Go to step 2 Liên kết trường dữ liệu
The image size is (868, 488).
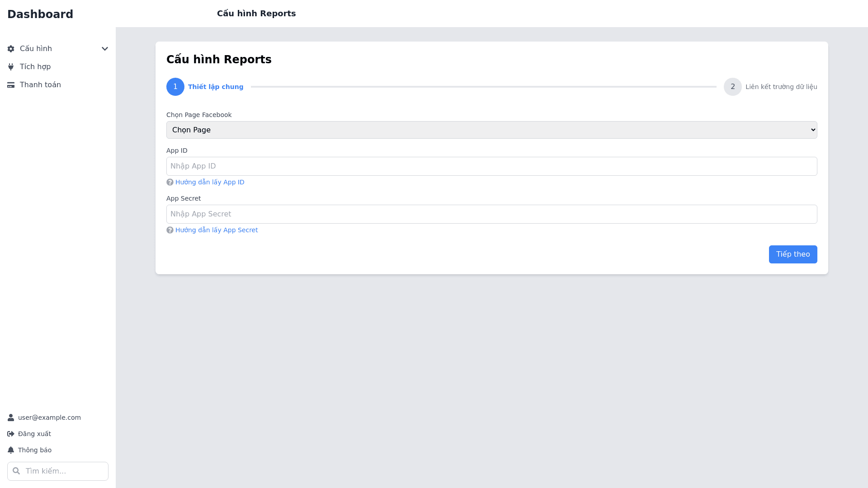733,87
